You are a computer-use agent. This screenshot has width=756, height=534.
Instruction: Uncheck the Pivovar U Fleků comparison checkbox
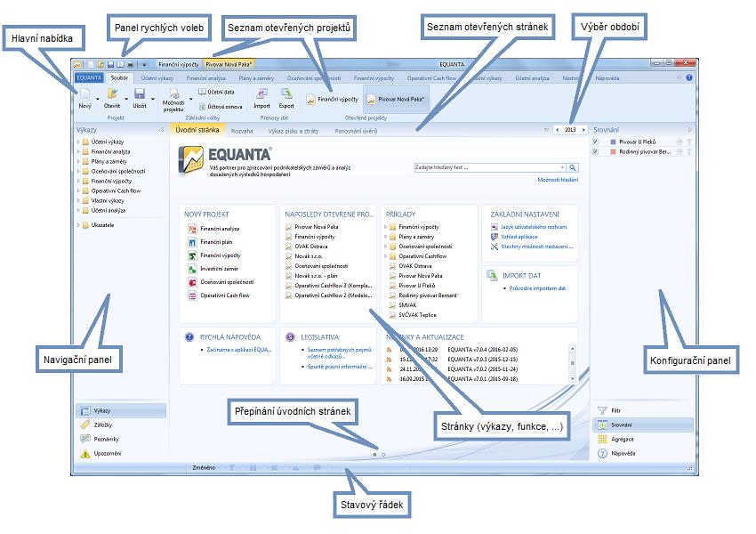click(595, 142)
